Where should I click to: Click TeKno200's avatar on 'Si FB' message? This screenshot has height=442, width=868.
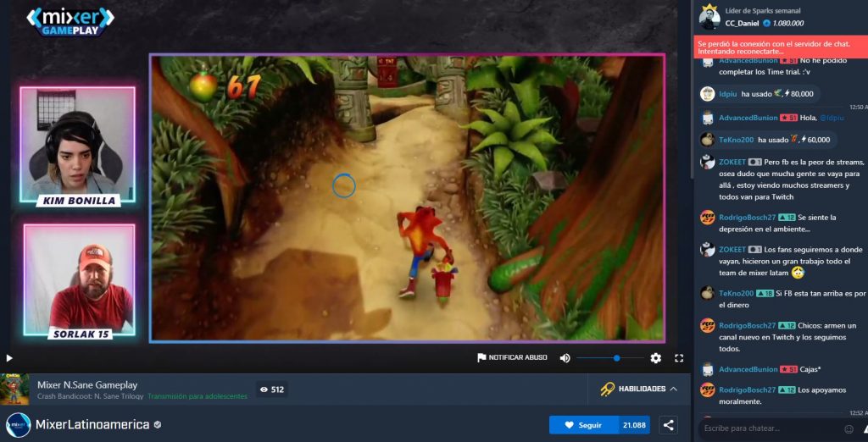click(708, 293)
